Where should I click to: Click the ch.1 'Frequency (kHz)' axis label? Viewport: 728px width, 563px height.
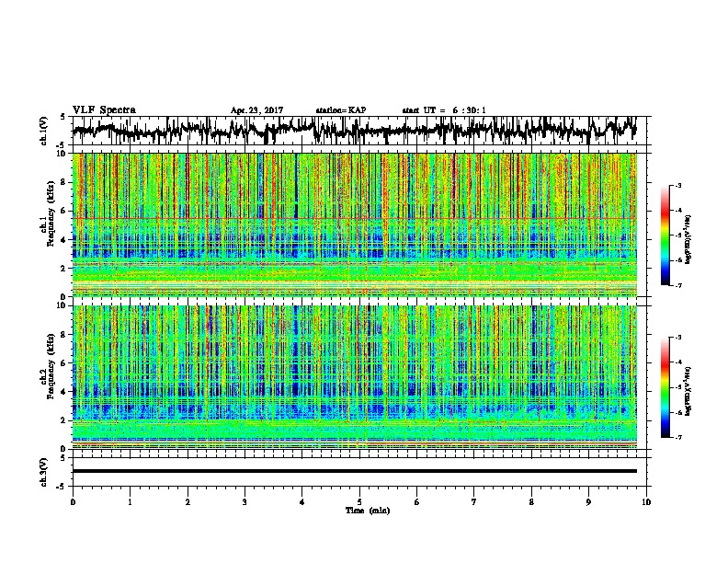(51, 214)
